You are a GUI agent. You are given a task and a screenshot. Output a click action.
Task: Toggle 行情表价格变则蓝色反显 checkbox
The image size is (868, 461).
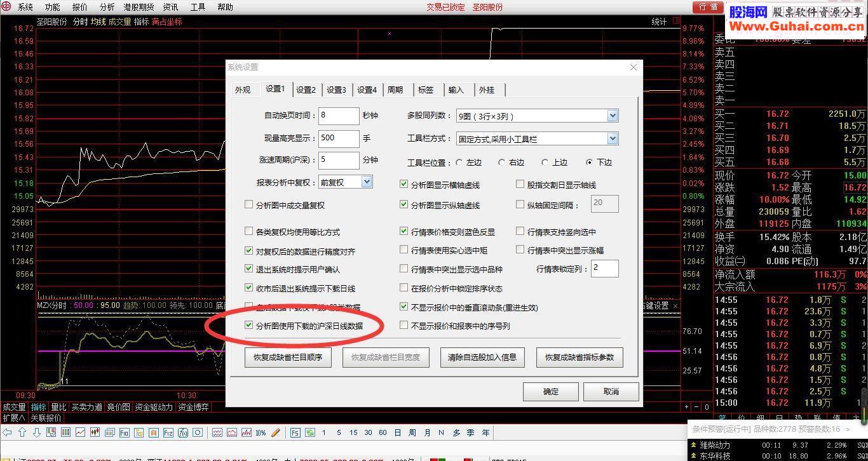(403, 231)
